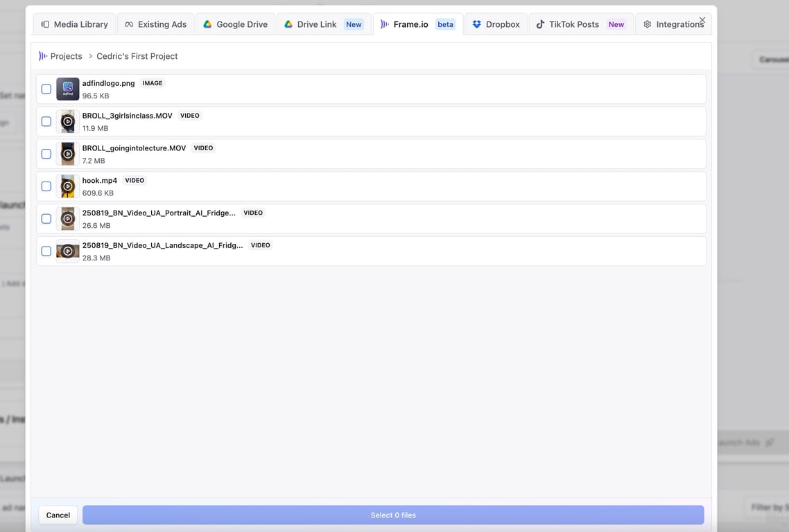The height and width of the screenshot is (532, 789).
Task: Click the 250819_BN_Video_UA_Portrait file name
Action: pyautogui.click(x=159, y=213)
